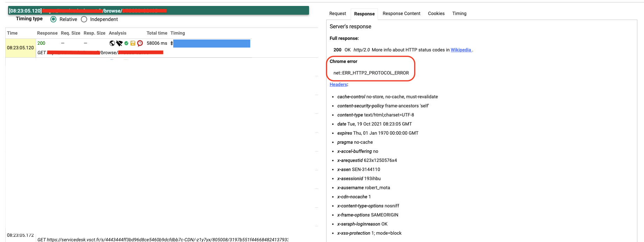Click the Analysis column header
Image resolution: width=644 pixels, height=242 pixels.
coord(118,33)
